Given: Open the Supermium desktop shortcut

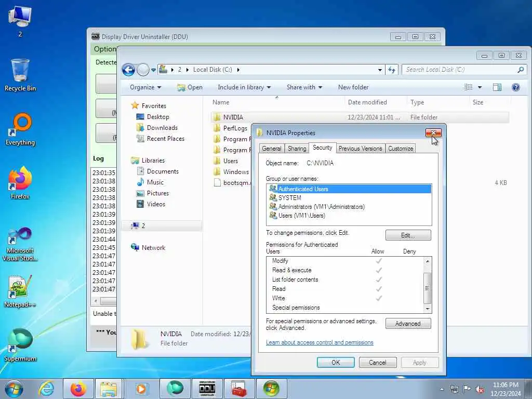Looking at the screenshot, I should click(x=20, y=345).
